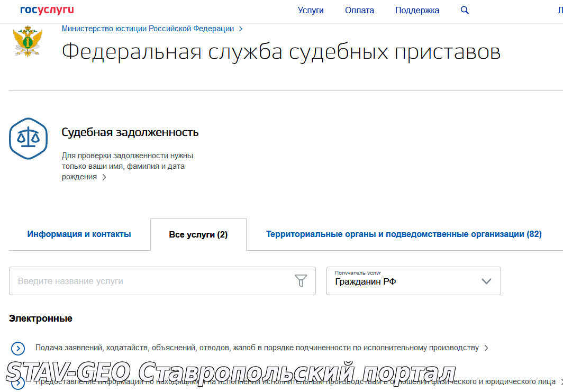Click the funnel filter icon in search field

coord(301,281)
